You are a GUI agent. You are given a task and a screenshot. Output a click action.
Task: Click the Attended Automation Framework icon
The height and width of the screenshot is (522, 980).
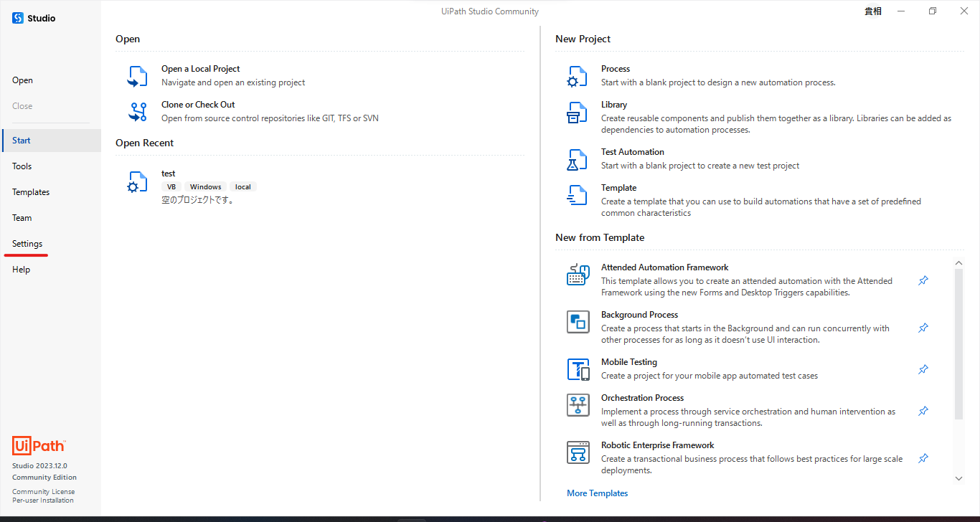578,275
